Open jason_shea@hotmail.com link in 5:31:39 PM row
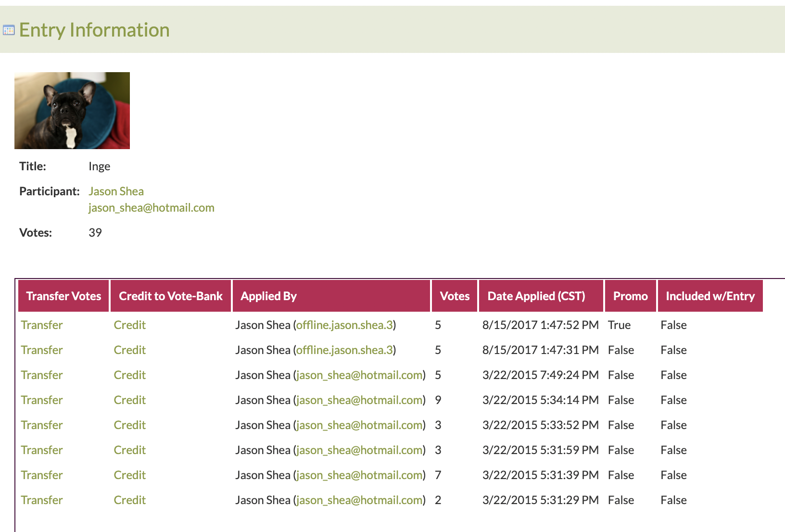The height and width of the screenshot is (532, 785). tap(360, 475)
